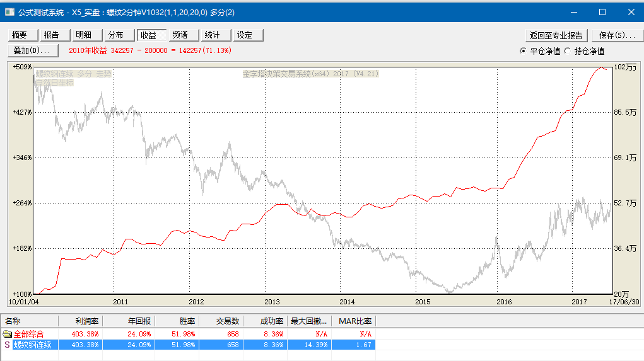The width and height of the screenshot is (644, 361).
Task: Click the +264% axis label
Action: 22,203
